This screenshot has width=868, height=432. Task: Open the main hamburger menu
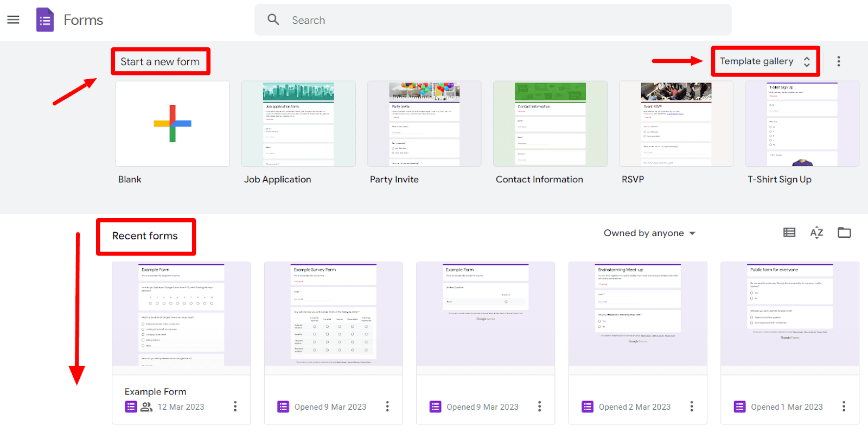[x=13, y=20]
